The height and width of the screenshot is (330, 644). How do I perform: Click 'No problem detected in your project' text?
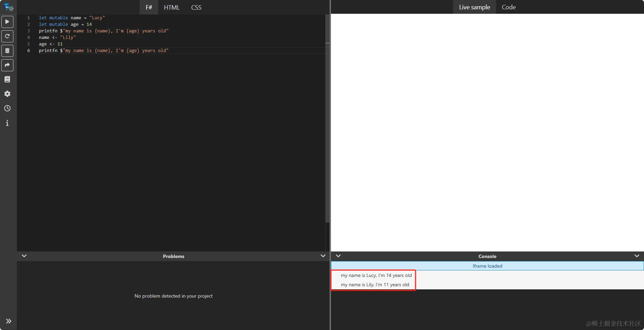(173, 296)
